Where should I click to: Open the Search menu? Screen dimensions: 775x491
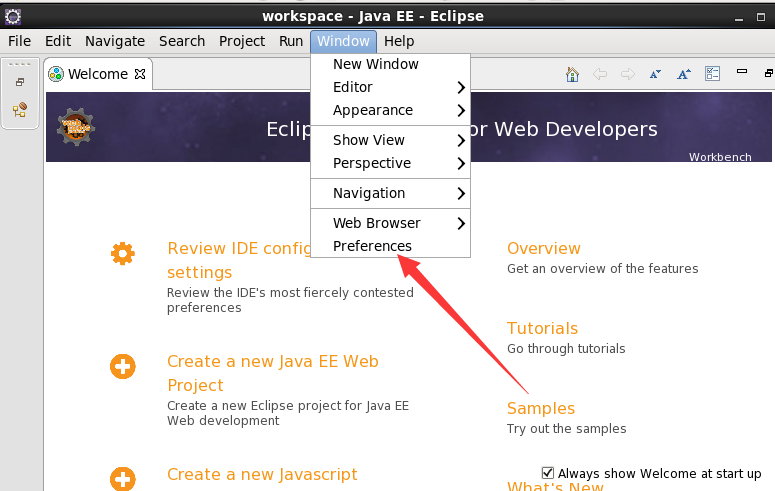point(182,41)
